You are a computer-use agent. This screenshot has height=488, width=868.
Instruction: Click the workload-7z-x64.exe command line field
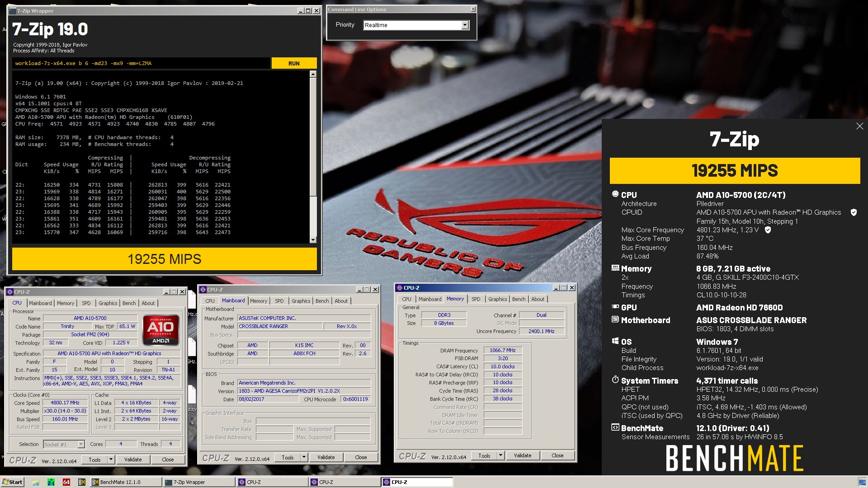(x=141, y=63)
